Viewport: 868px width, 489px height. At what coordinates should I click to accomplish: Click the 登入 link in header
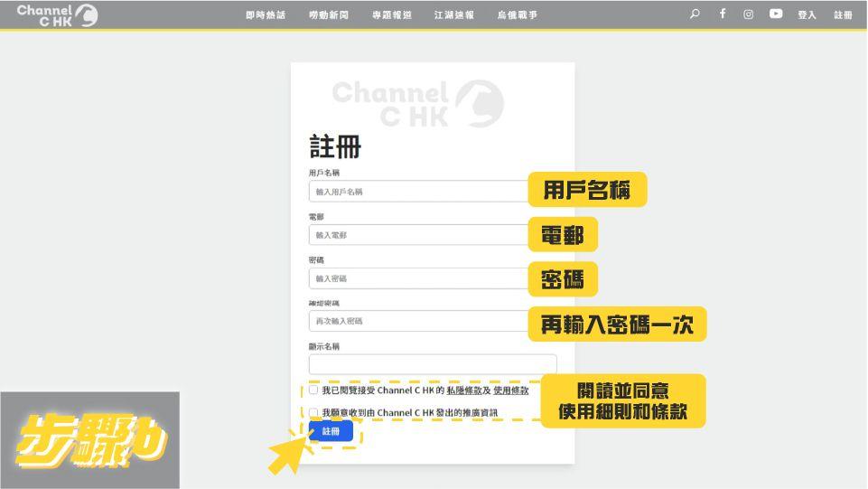[807, 15]
